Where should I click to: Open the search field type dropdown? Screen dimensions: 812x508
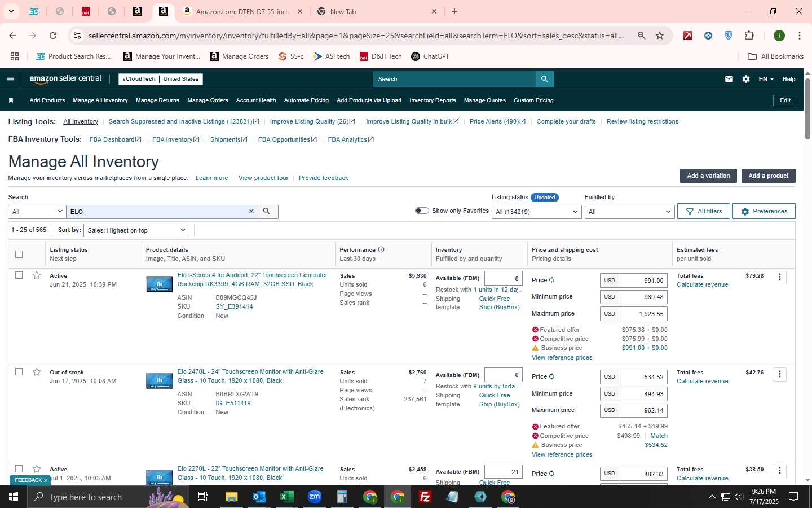point(37,212)
